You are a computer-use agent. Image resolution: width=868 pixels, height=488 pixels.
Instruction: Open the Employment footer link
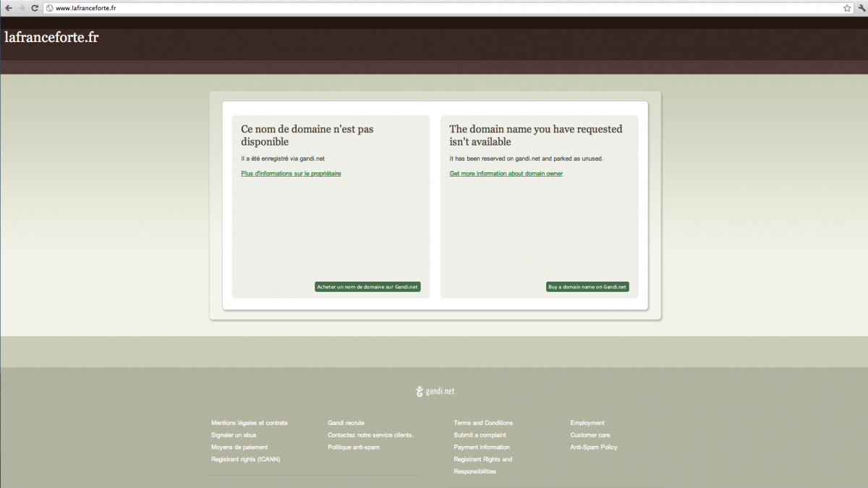pyautogui.click(x=587, y=423)
